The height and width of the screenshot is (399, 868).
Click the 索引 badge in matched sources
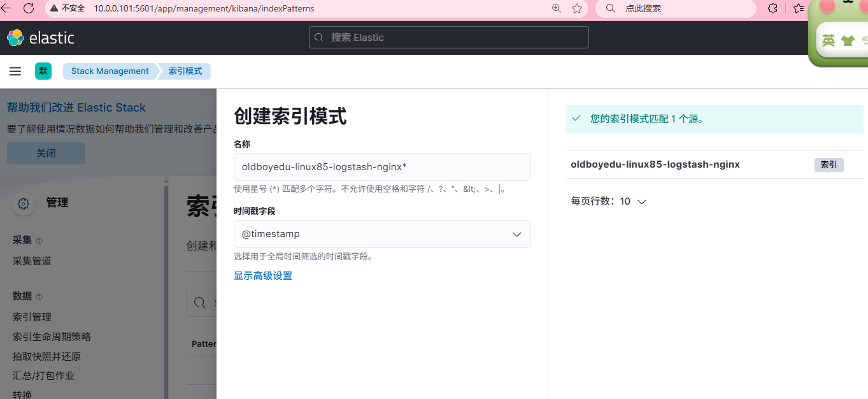(829, 164)
